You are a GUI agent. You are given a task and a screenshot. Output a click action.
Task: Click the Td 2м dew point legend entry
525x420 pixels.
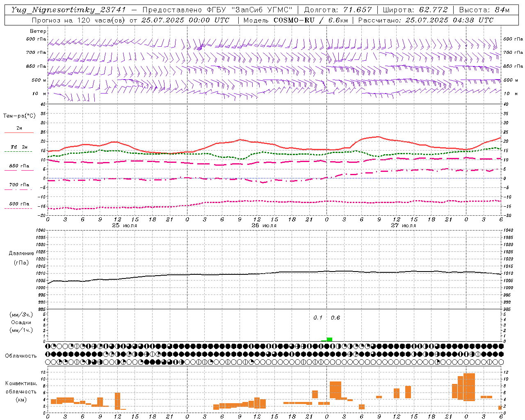(x=19, y=147)
